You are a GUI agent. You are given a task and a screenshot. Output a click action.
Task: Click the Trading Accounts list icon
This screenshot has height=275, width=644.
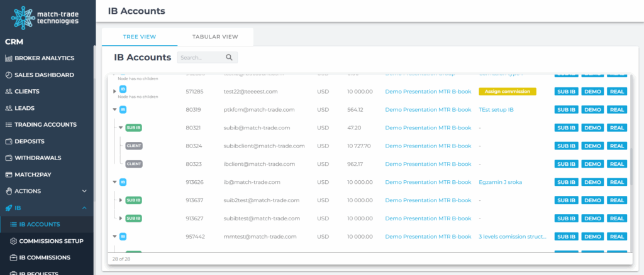9,125
